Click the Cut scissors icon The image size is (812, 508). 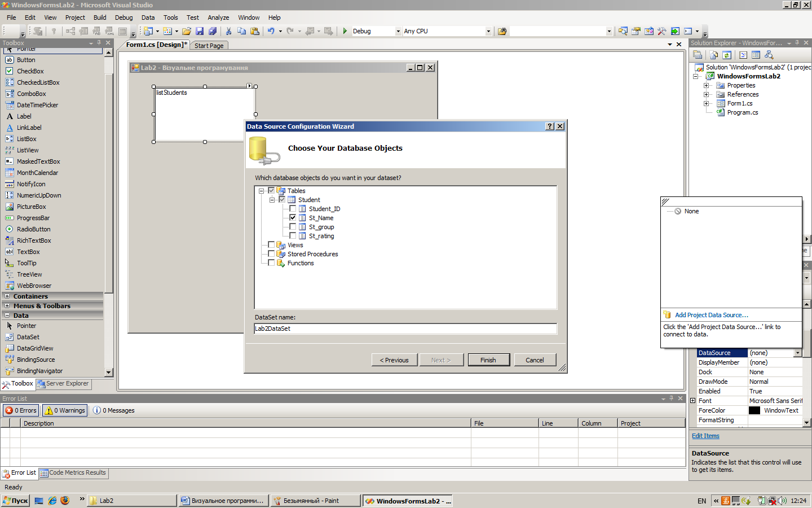click(x=228, y=31)
